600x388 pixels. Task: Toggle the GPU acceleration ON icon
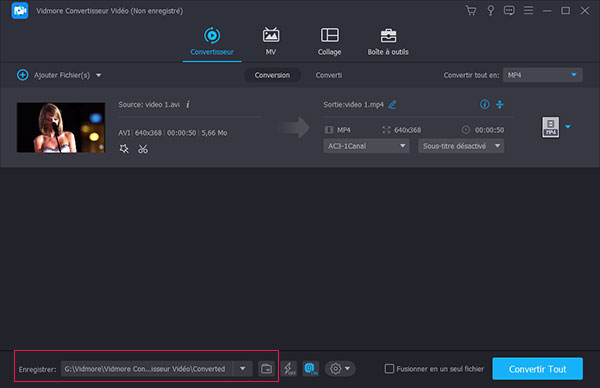click(x=310, y=368)
